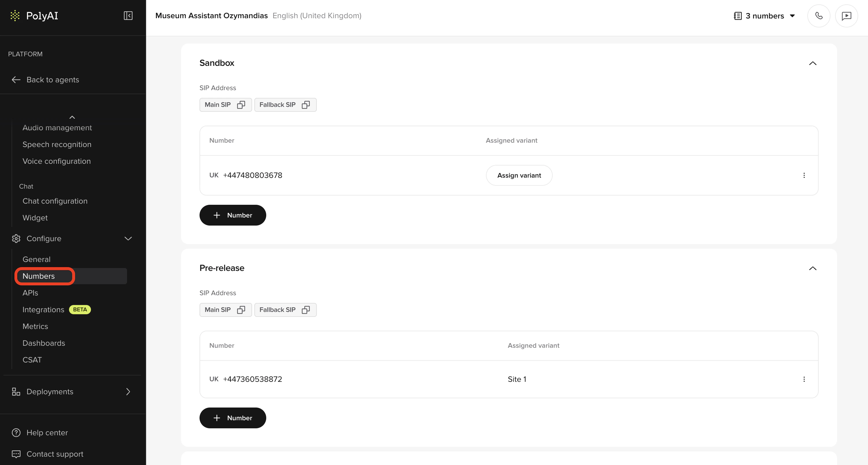This screenshot has height=465, width=868.
Task: Open the kebab menu for +447360538872
Action: [x=805, y=379]
